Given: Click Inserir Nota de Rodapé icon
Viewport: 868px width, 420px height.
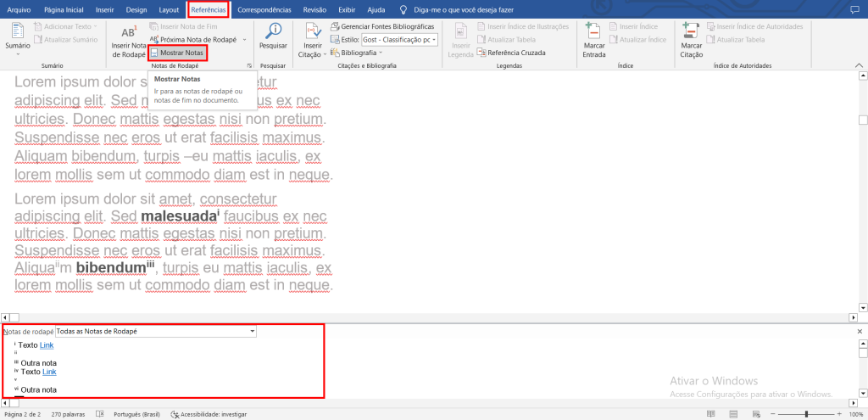Looking at the screenshot, I should pos(129,38).
